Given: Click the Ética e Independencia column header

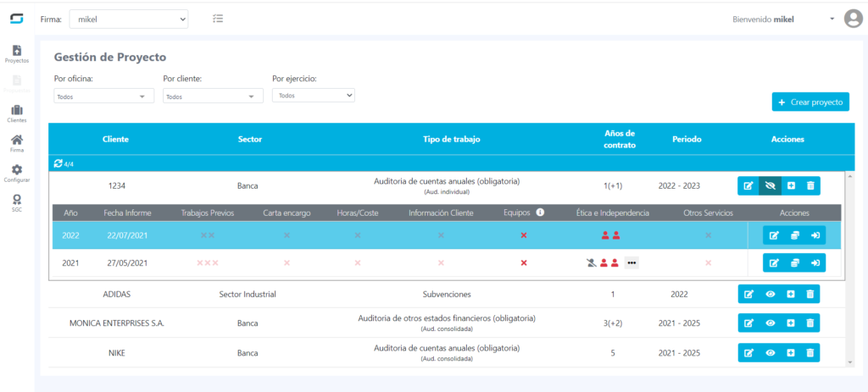Looking at the screenshot, I should click(612, 213).
